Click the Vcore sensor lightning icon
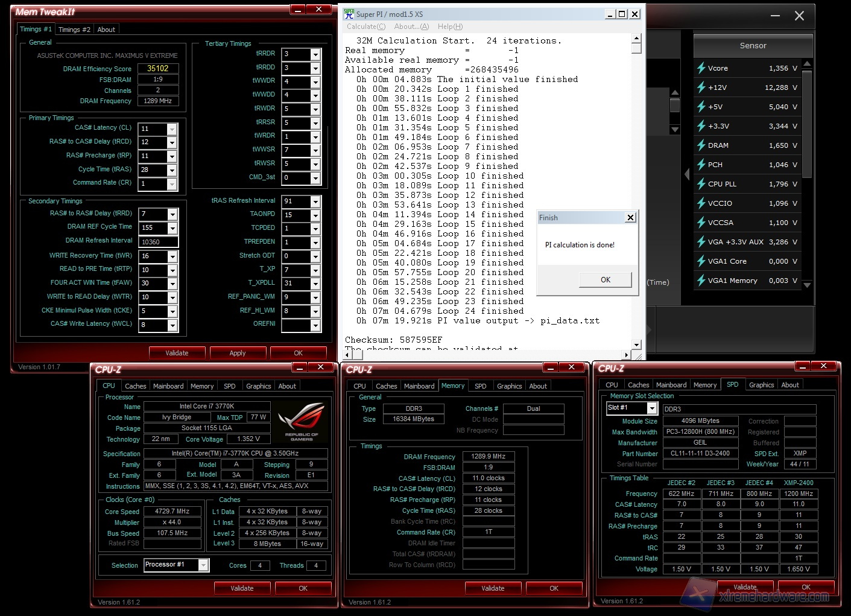The image size is (851, 616). 701,68
